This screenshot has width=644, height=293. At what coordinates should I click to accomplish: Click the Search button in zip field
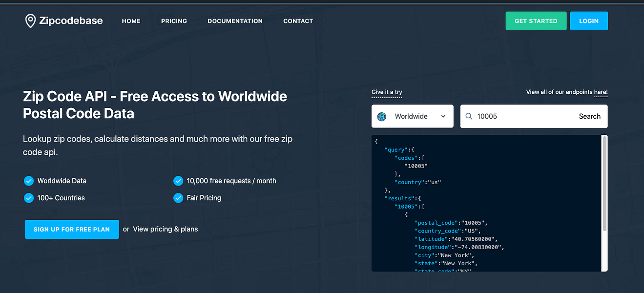point(589,116)
